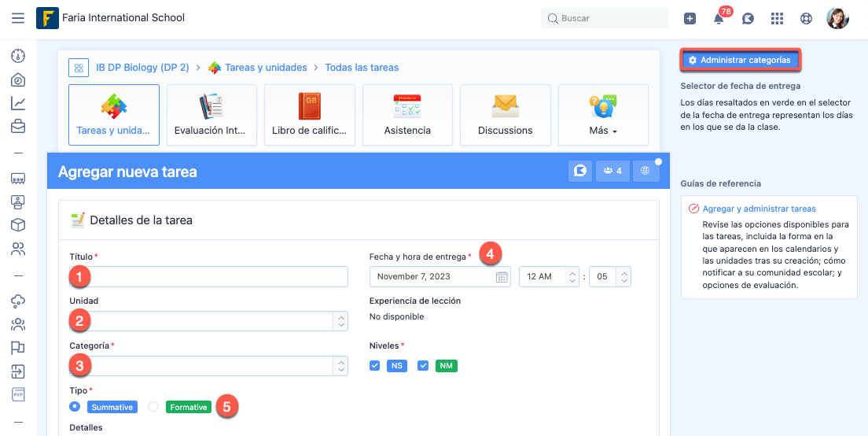
Task: Switch to the Asistencia tab
Action: point(407,115)
